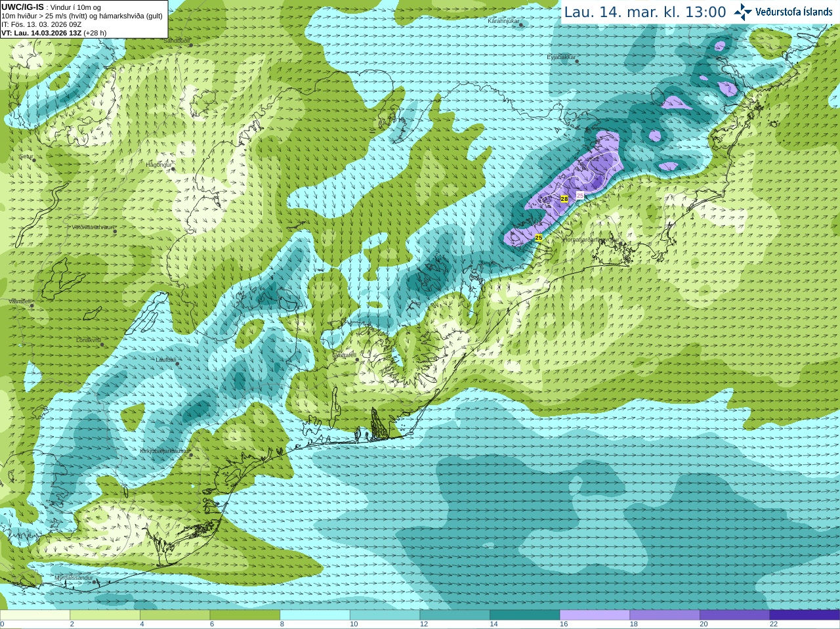Viewport: 840px width, 629px height.
Task: Click the Laufbali station label
Action: 167,360
